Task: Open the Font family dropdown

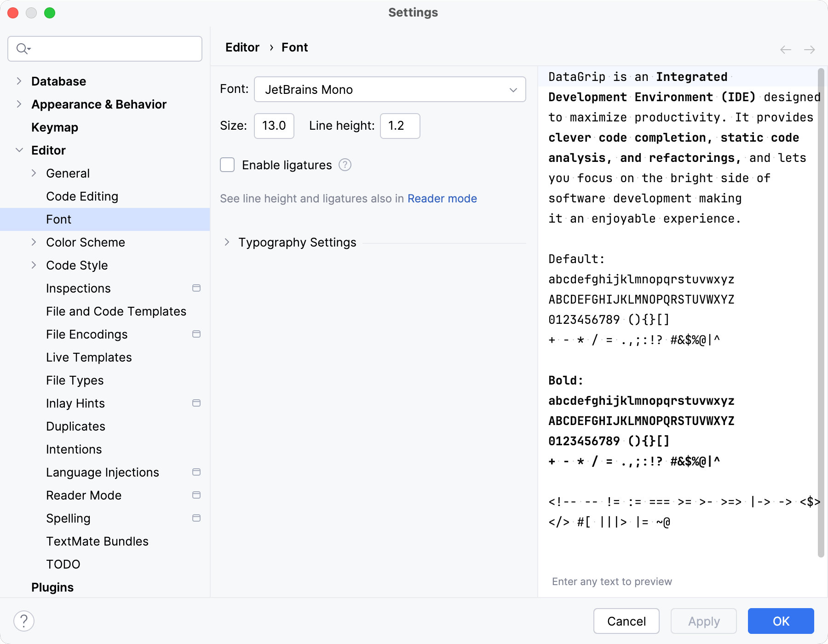Action: coord(390,89)
